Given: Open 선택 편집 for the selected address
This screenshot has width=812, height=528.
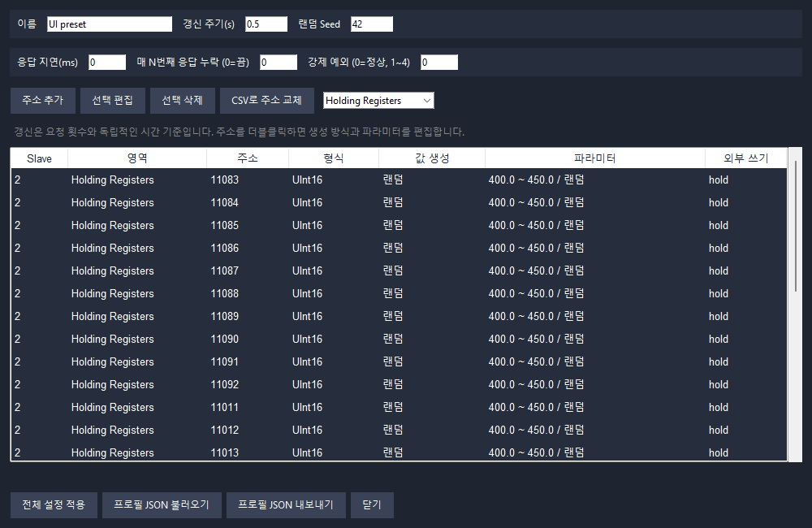Looking at the screenshot, I should [112, 101].
